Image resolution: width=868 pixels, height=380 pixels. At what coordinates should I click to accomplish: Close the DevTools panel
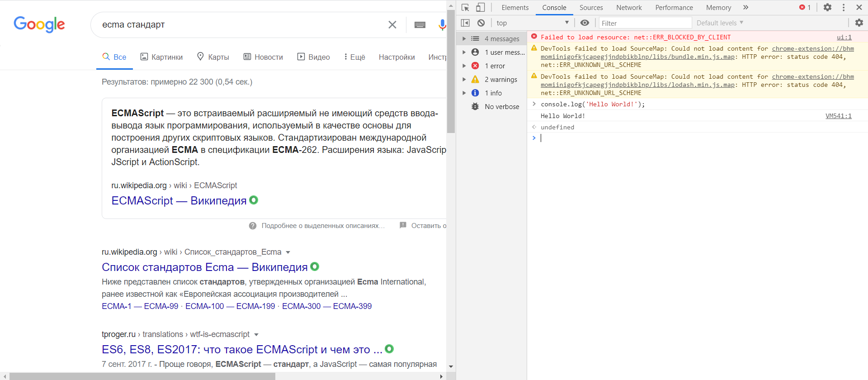[859, 8]
